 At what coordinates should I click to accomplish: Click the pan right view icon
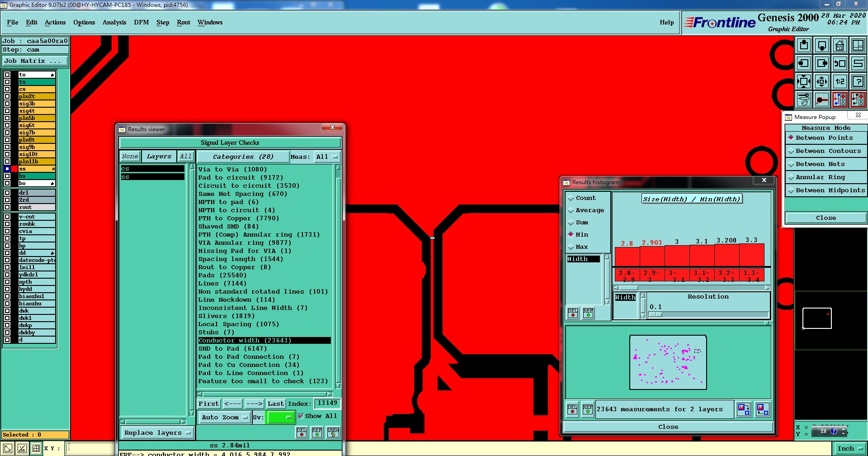tap(822, 63)
